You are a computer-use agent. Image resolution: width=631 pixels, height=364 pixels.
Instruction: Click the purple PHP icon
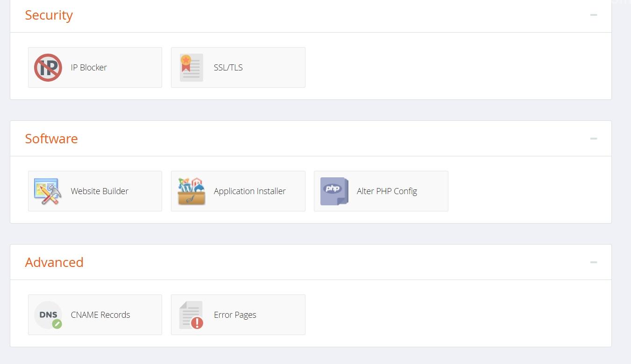pyautogui.click(x=334, y=191)
